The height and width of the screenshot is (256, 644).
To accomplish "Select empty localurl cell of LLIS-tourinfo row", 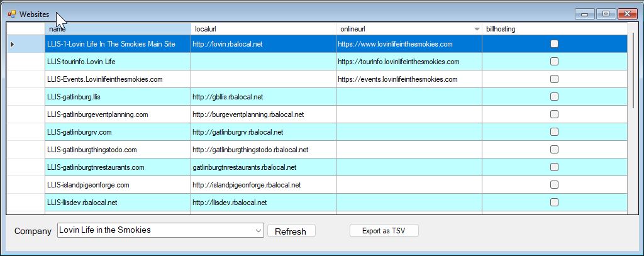I will pos(264,62).
